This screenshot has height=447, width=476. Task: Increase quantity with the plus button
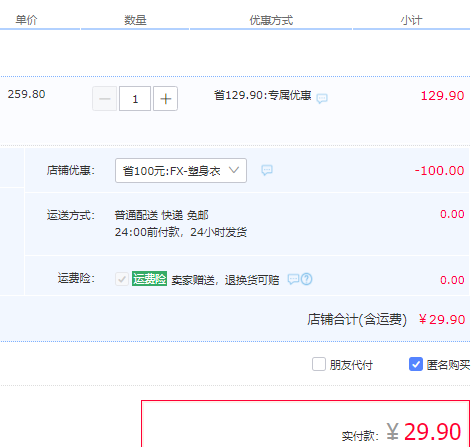click(165, 99)
